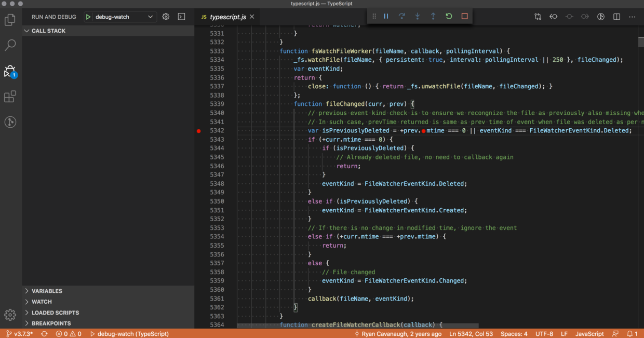Open the Source Control view

[x=10, y=122]
